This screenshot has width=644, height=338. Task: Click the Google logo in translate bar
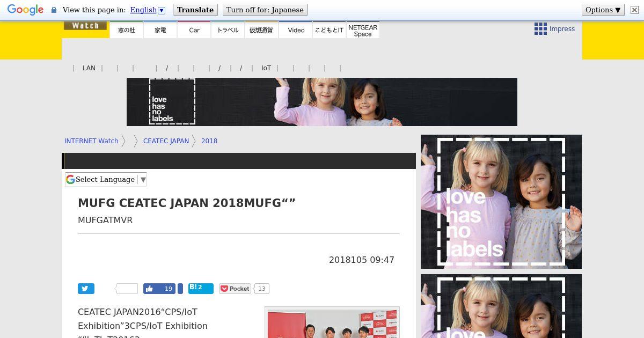click(25, 10)
